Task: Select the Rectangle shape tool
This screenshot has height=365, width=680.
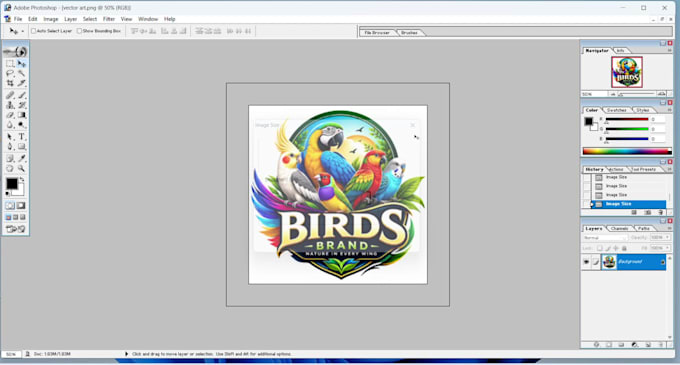Action: [21, 147]
